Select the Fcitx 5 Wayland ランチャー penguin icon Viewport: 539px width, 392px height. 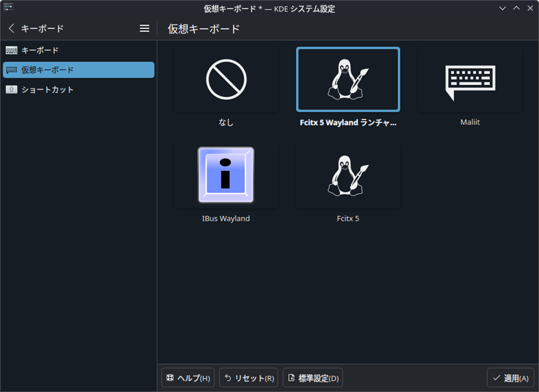pos(348,79)
